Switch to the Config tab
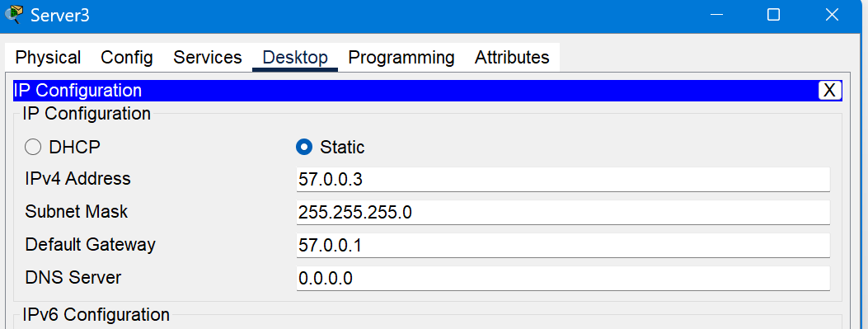This screenshot has height=329, width=868. tap(127, 58)
